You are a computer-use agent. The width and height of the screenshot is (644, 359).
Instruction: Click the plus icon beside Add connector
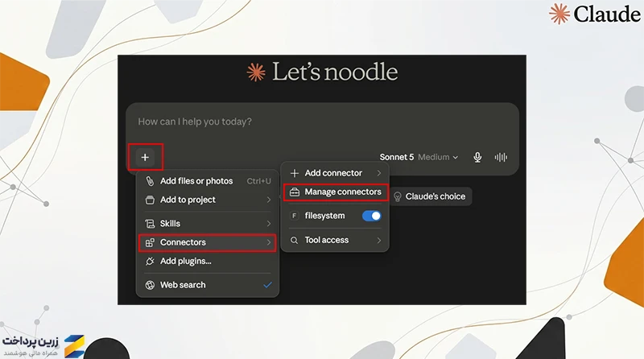pyautogui.click(x=295, y=173)
